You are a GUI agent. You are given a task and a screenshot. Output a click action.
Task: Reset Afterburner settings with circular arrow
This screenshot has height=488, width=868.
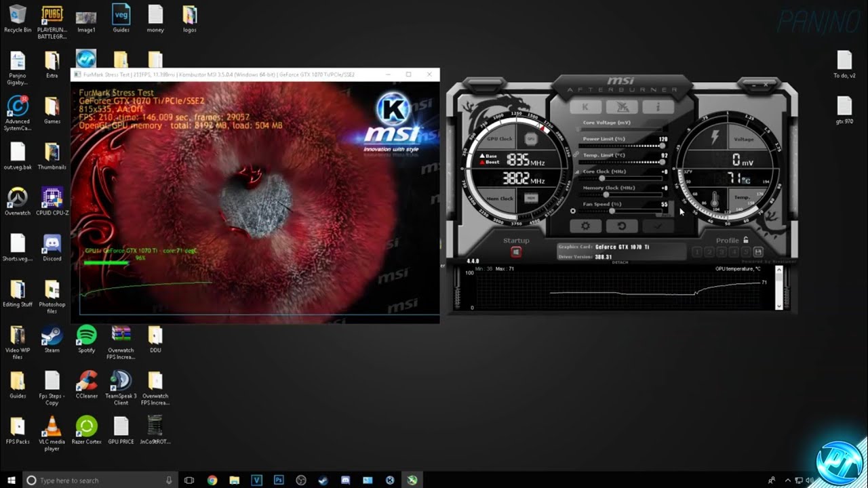coord(621,226)
